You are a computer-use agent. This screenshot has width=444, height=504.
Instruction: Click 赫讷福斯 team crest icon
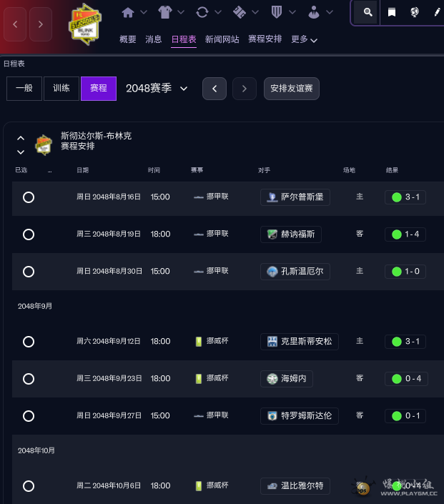click(272, 234)
